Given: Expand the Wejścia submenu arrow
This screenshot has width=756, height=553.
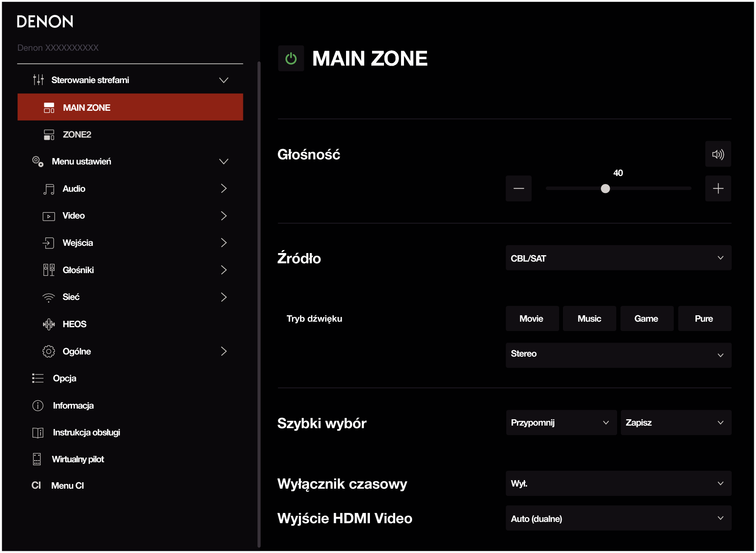Looking at the screenshot, I should [224, 243].
